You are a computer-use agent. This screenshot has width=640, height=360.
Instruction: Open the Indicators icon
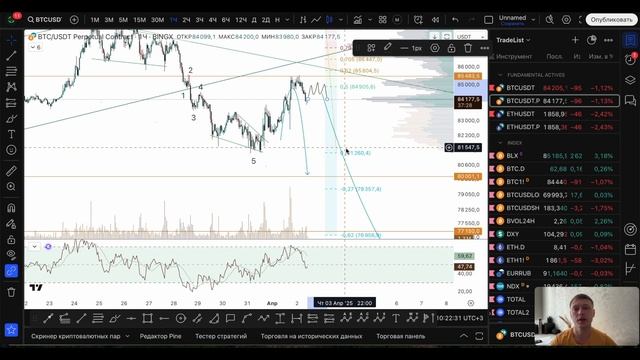[358, 20]
